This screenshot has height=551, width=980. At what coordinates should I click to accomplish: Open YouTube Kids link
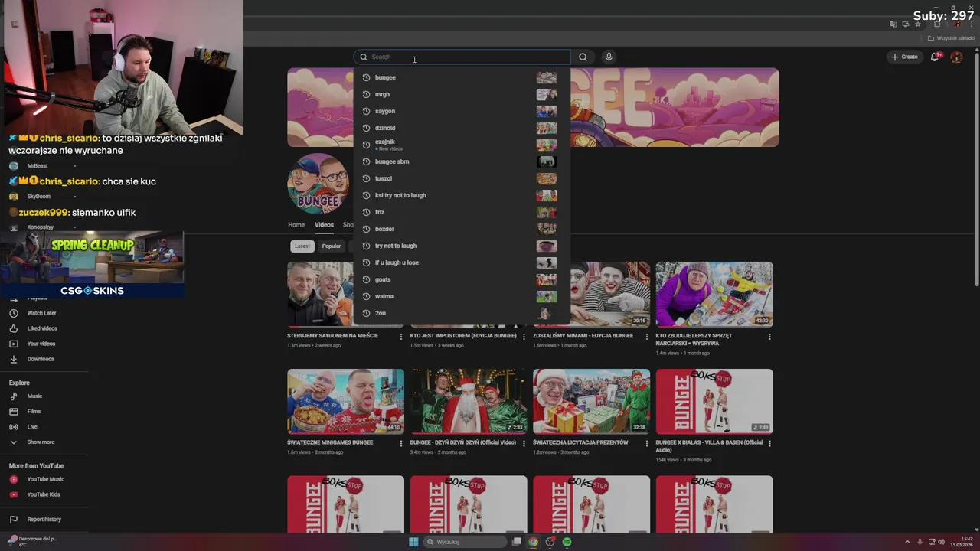[x=44, y=494]
